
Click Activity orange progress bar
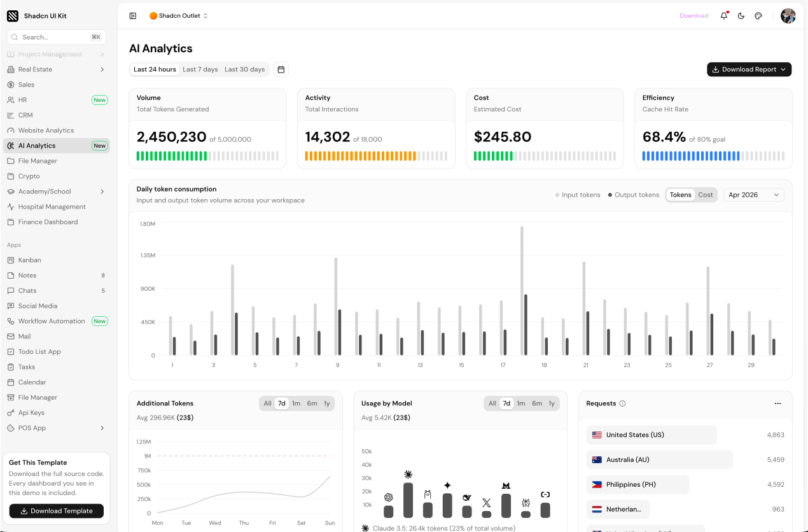click(x=376, y=156)
